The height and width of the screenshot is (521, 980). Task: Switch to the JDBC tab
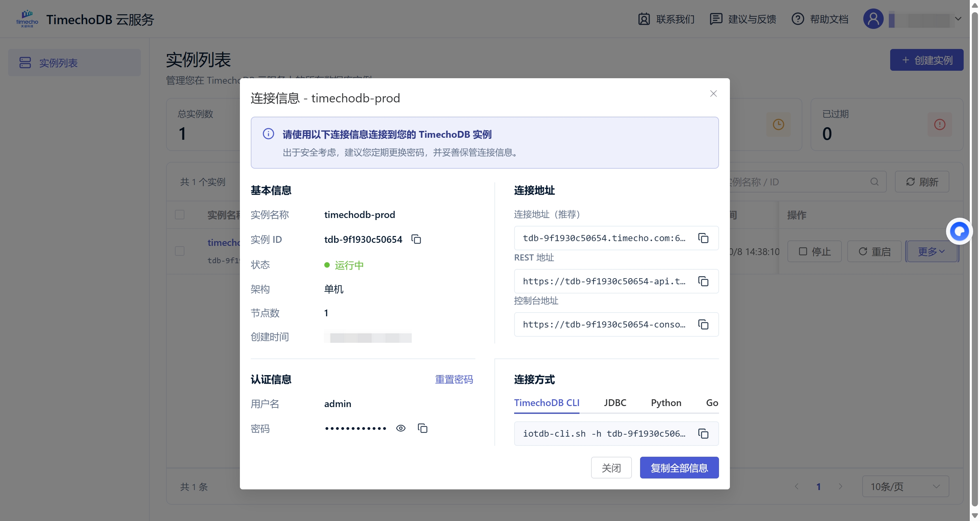(615, 403)
